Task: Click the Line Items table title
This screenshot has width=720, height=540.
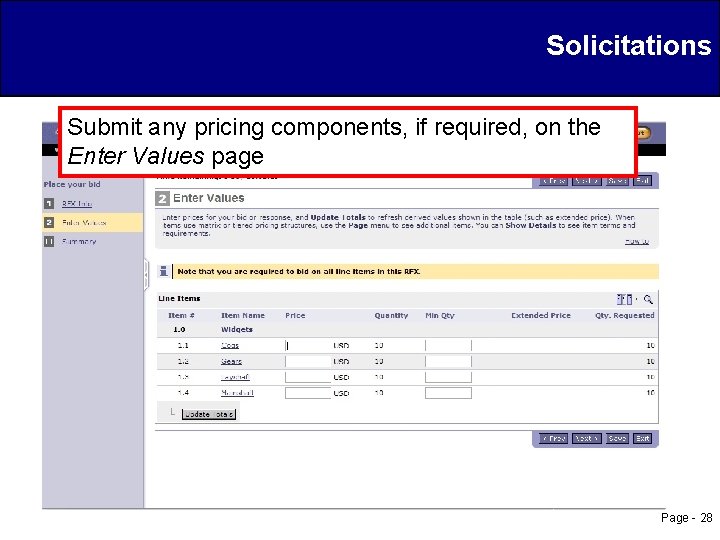Action: (x=179, y=298)
